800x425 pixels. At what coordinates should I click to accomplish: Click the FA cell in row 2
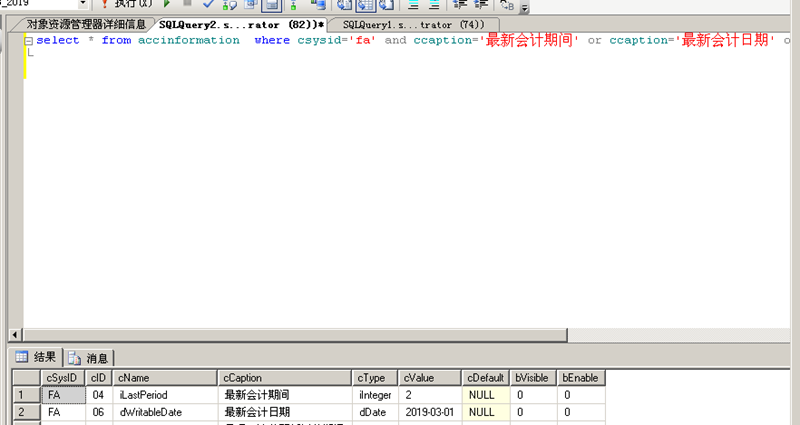click(x=62, y=412)
